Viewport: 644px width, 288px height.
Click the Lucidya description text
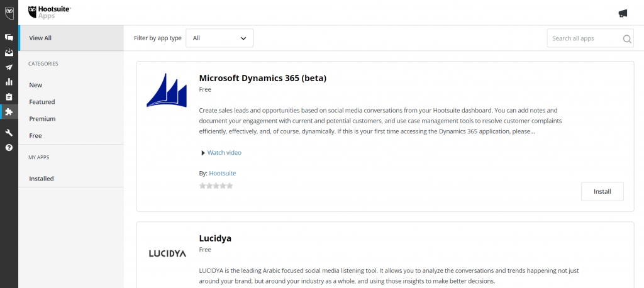[x=389, y=276]
